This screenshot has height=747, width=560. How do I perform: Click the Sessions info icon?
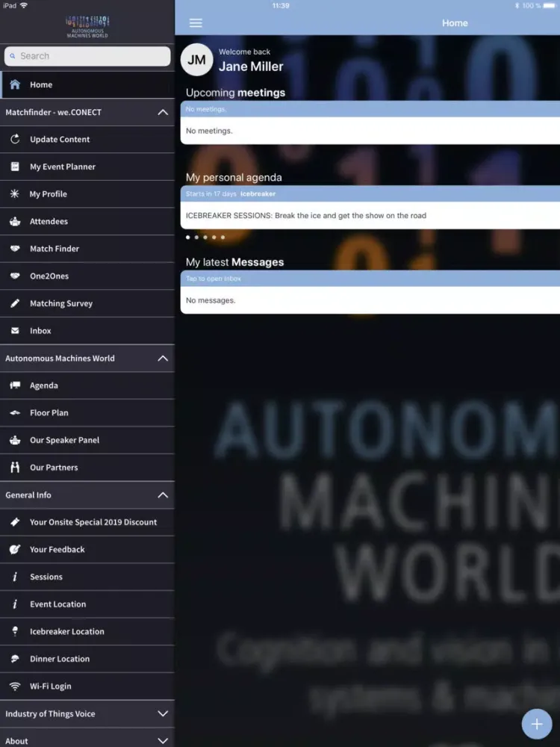15,577
